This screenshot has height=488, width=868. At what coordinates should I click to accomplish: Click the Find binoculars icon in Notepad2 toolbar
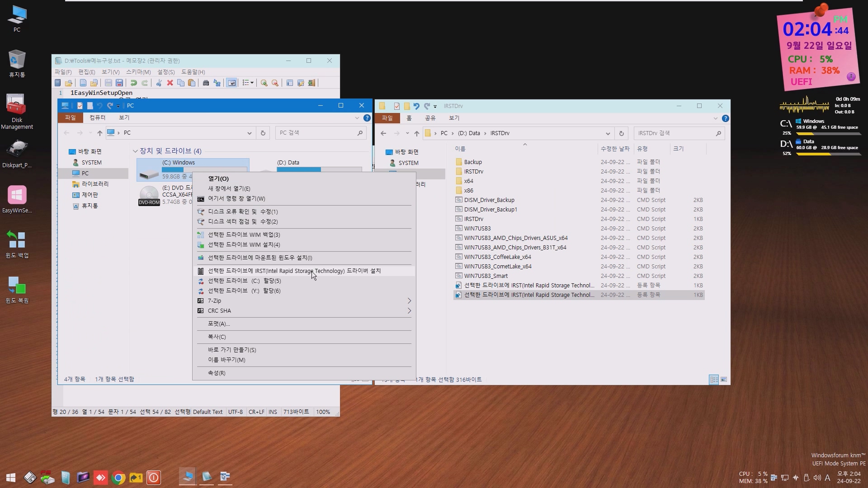click(206, 83)
